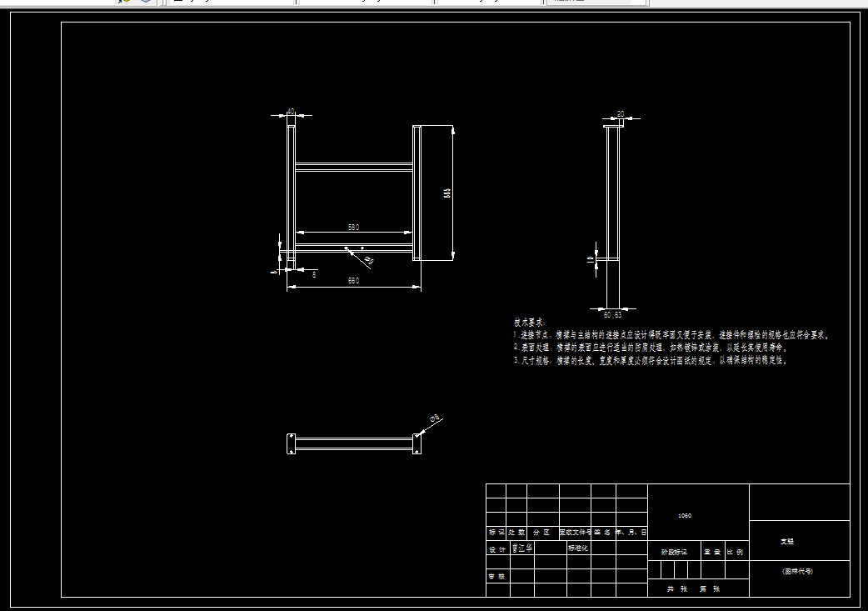Select the "共 张 第 张" sheet count text
Screen dimensions: 868x611
[694, 589]
